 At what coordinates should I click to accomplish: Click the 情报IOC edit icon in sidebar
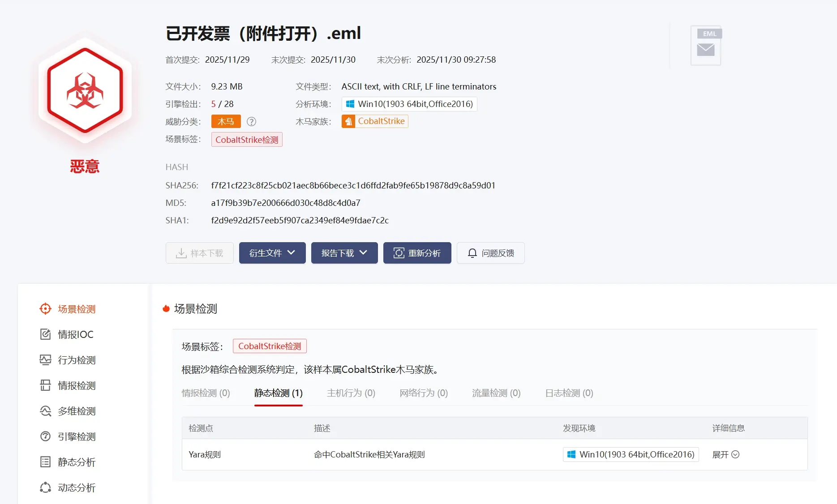pos(45,334)
